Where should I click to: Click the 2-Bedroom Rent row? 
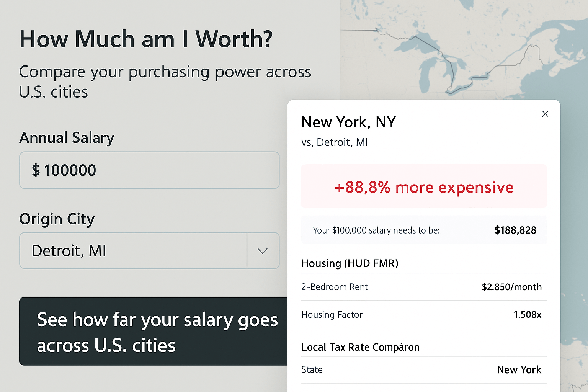click(424, 287)
